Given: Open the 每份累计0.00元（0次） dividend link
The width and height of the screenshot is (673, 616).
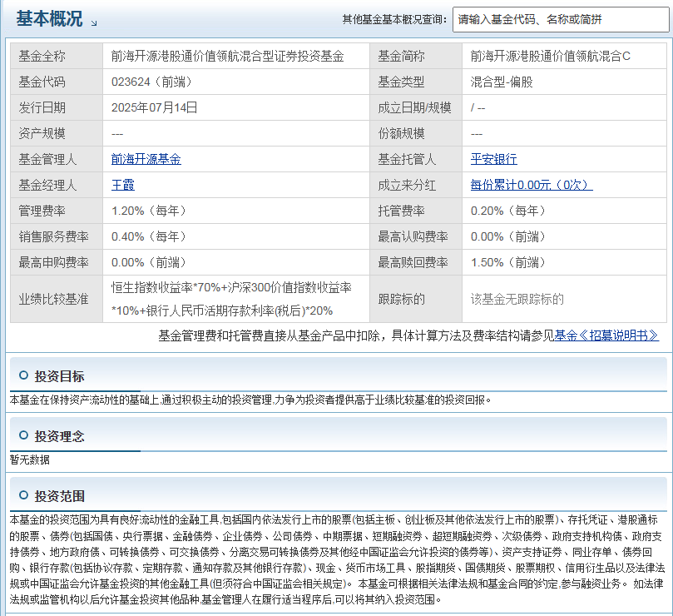Looking at the screenshot, I should pos(532,185).
